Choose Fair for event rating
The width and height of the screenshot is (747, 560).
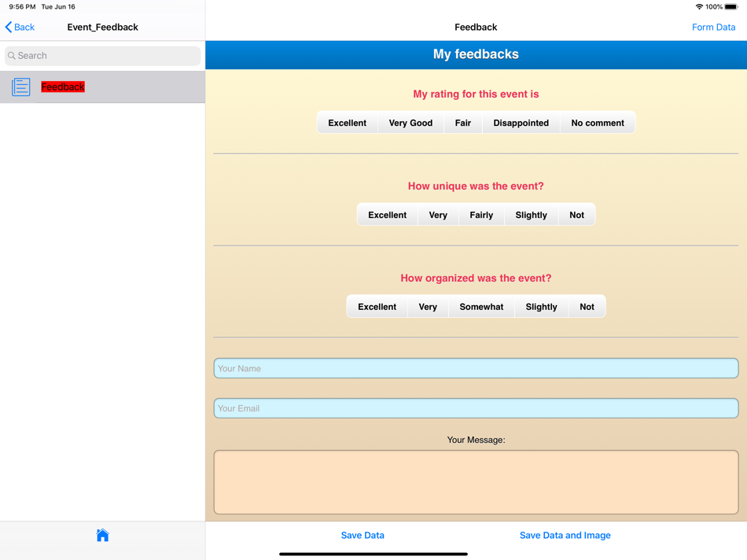[463, 123]
